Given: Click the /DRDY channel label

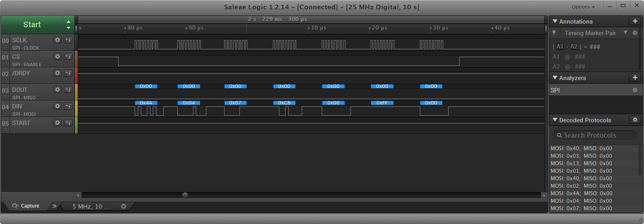Looking at the screenshot, I should pos(21,73).
